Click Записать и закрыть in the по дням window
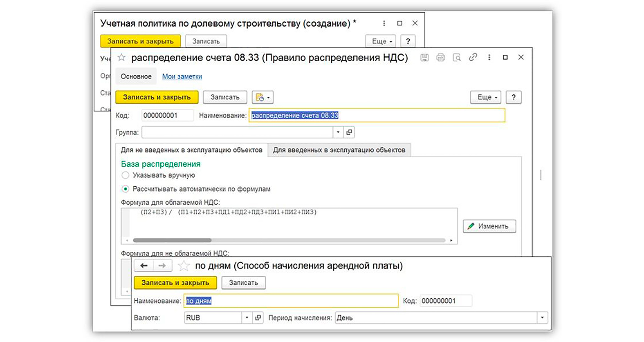 click(175, 283)
